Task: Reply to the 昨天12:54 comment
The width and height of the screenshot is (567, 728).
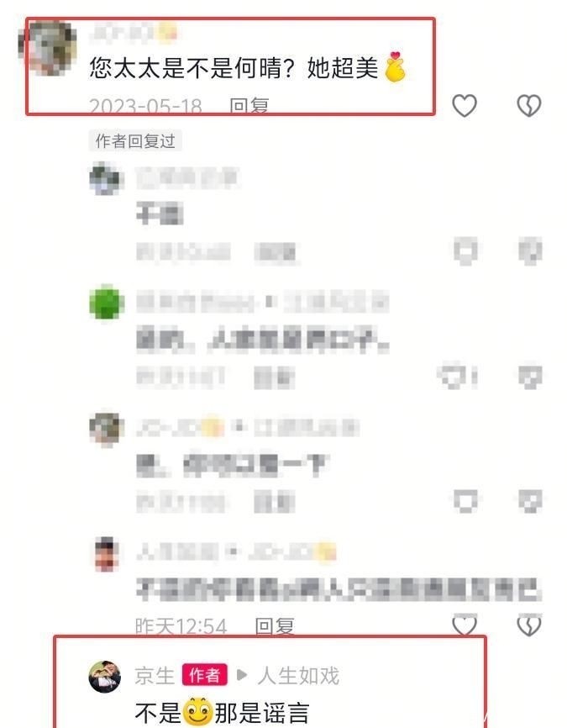Action: coord(274,626)
